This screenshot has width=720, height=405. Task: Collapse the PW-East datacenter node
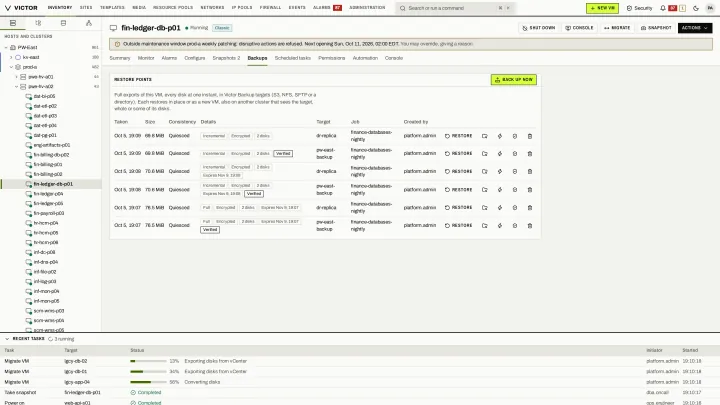coord(6,47)
